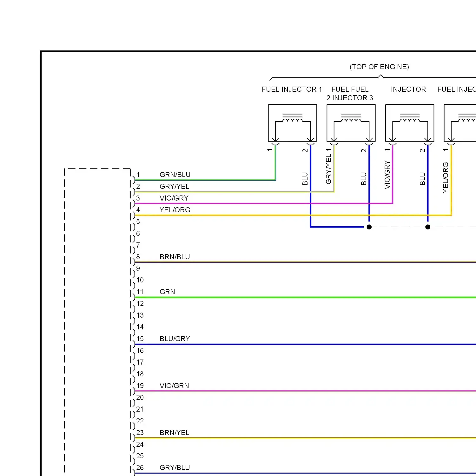
Task: Click the vertical 'BLU' label beside vertical 'YEL/ORG'
Action: (422, 179)
